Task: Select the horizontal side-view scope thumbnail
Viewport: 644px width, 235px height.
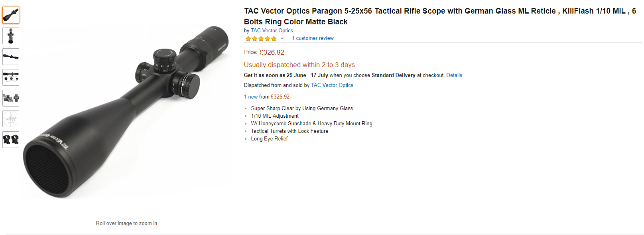Action: point(11,57)
